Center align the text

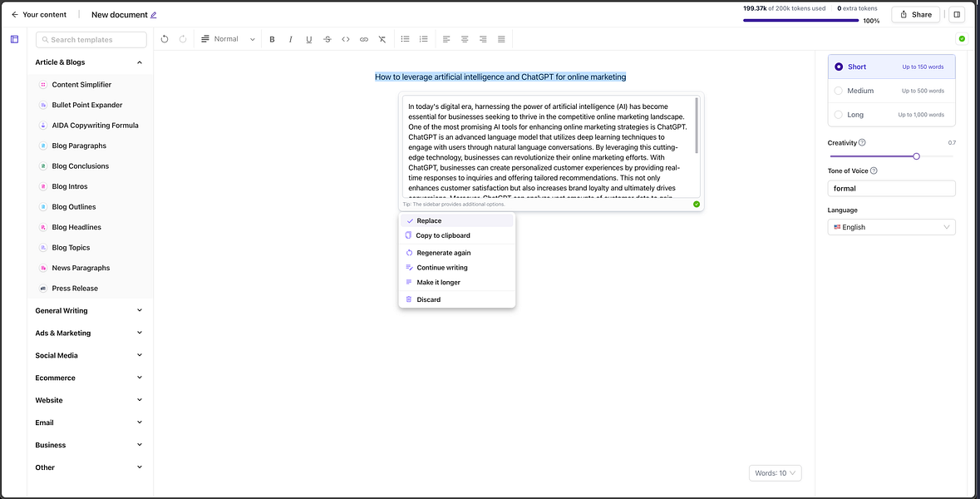click(x=465, y=39)
